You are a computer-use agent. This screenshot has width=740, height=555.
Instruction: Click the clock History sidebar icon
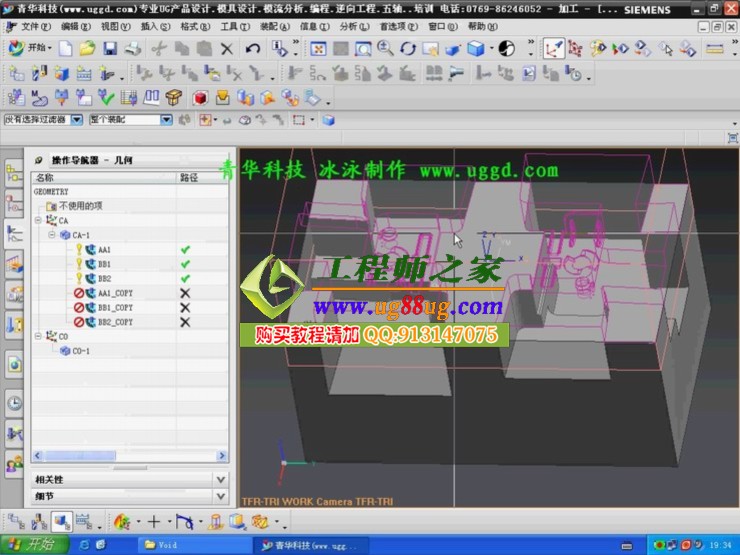[14, 403]
